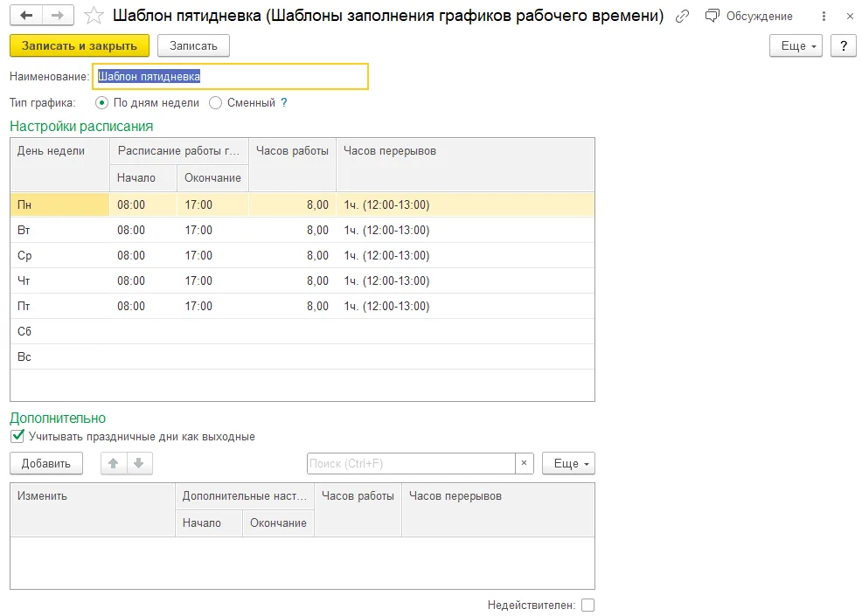The height and width of the screenshot is (616, 862).
Task: Toggle Учитывать праздничные дни как выходные checkbox
Action: click(x=17, y=436)
